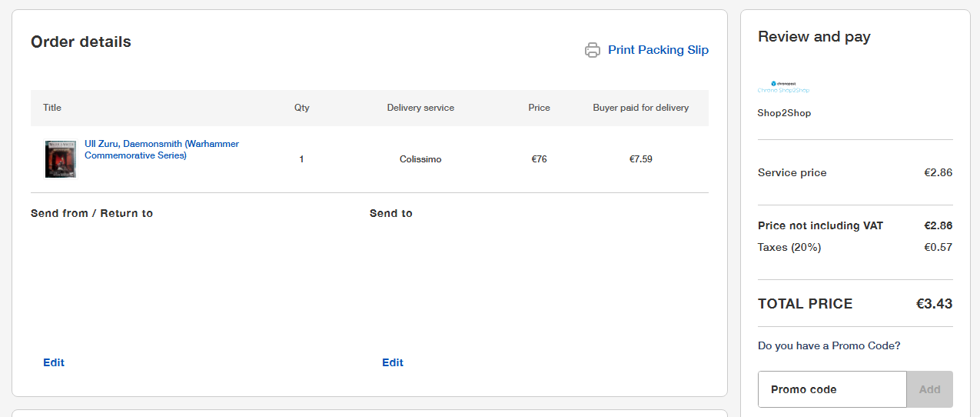Click the Title column header

coord(52,108)
